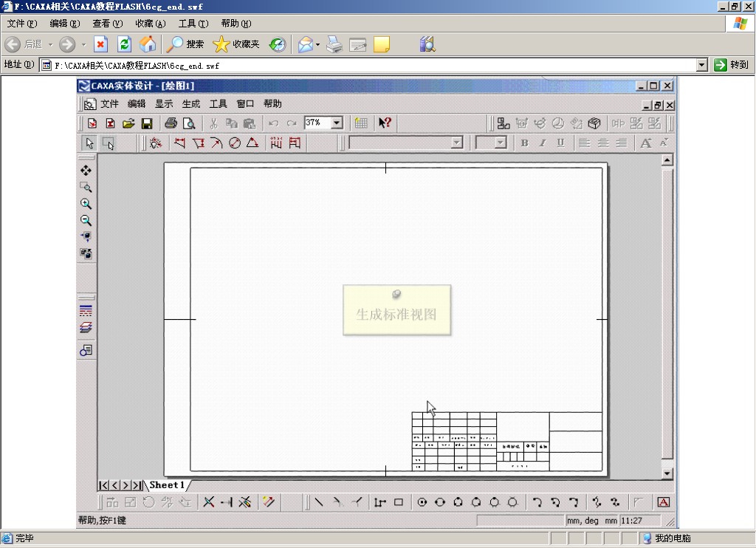
Task: Toggle left text alignment
Action: (x=585, y=143)
